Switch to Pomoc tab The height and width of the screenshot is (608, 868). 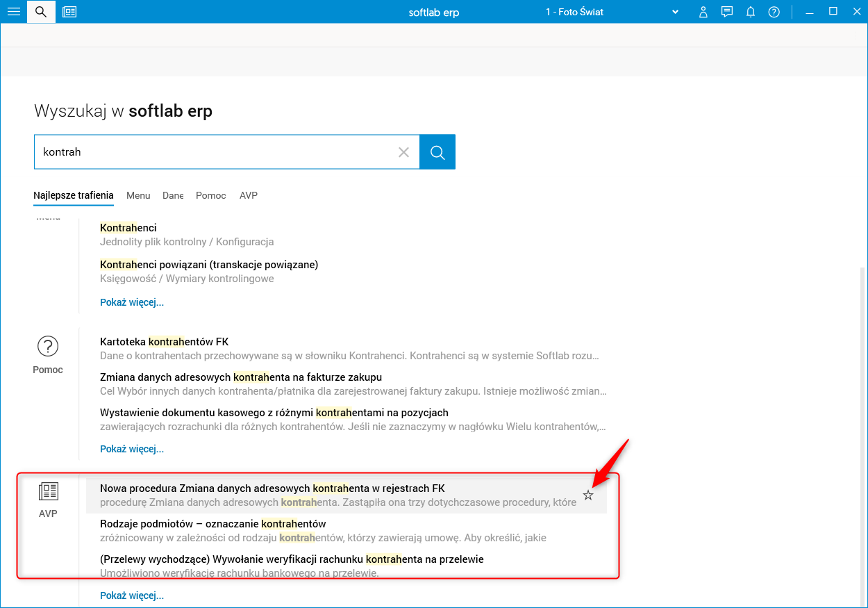pos(211,195)
